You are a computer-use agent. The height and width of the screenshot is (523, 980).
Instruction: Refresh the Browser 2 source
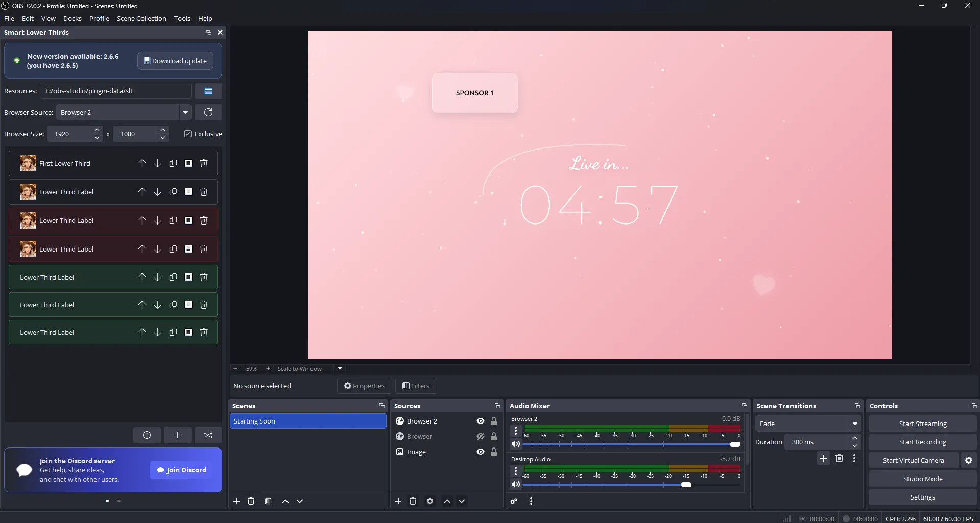pyautogui.click(x=208, y=112)
